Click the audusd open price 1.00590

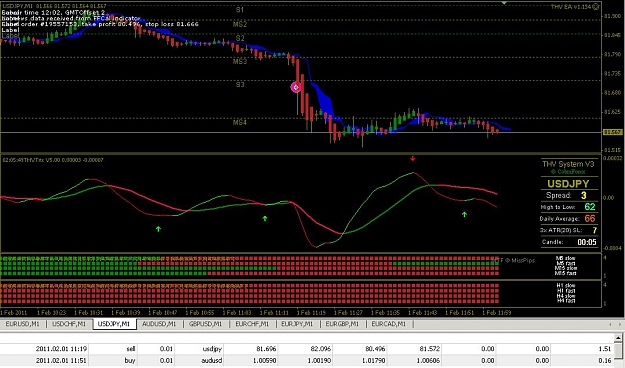pos(264,360)
